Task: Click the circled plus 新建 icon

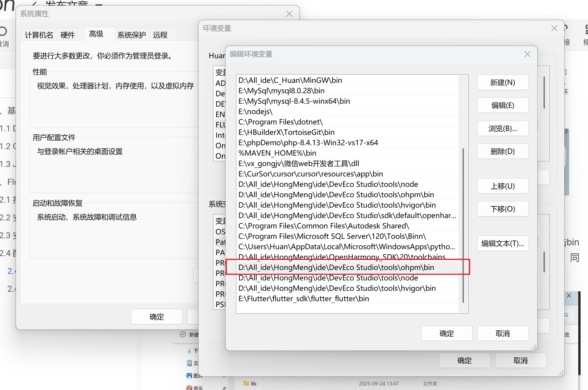Action: point(183,334)
